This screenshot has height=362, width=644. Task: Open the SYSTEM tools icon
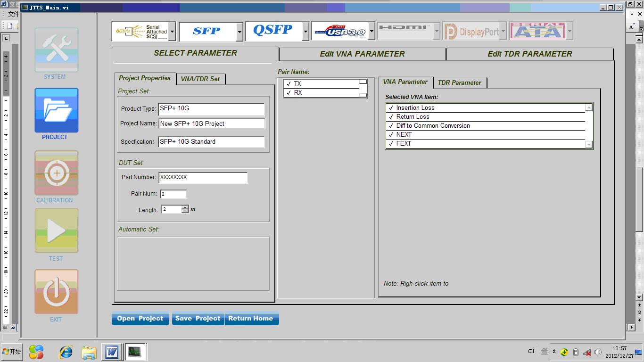click(x=56, y=50)
